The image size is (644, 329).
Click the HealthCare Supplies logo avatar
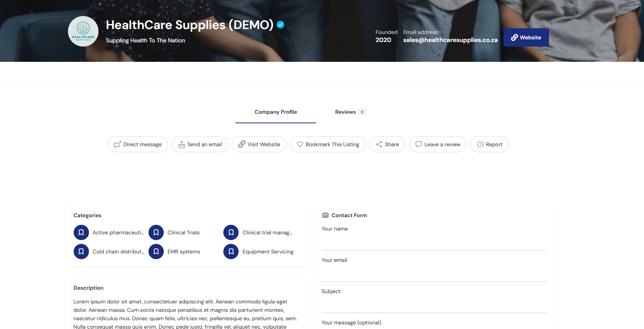[83, 31]
